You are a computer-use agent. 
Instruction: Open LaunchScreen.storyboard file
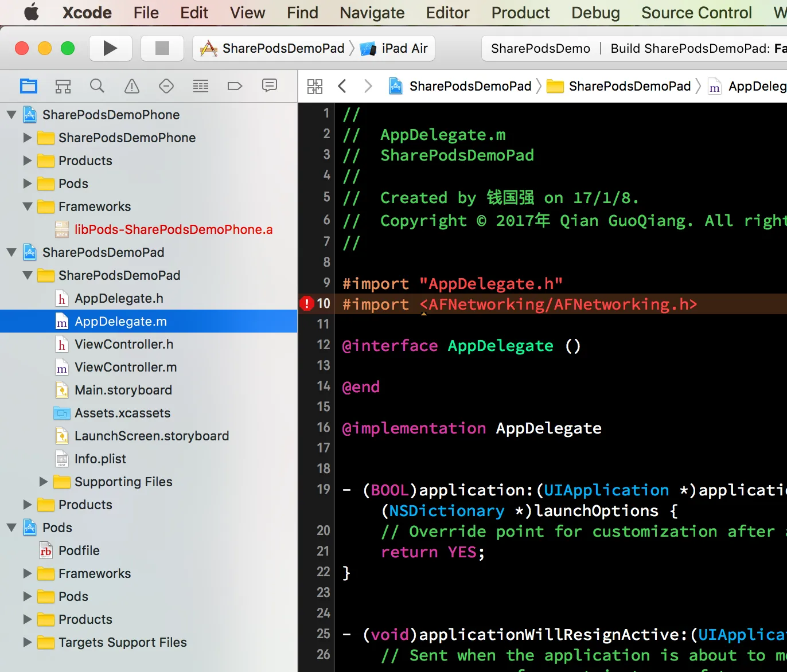(x=151, y=436)
